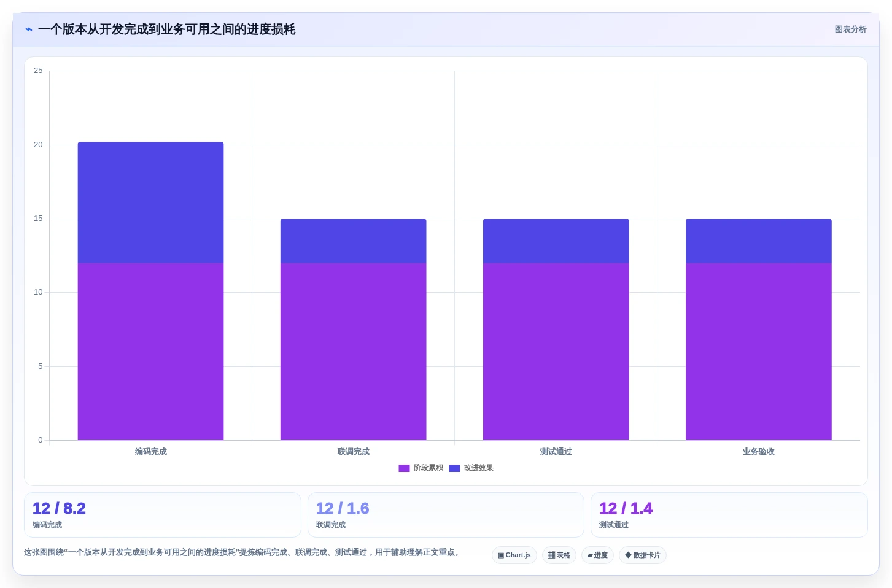Screen dimensions: 892x588
Task: Click the 12 / 8.2 编码完成 data card
Action: point(163,515)
